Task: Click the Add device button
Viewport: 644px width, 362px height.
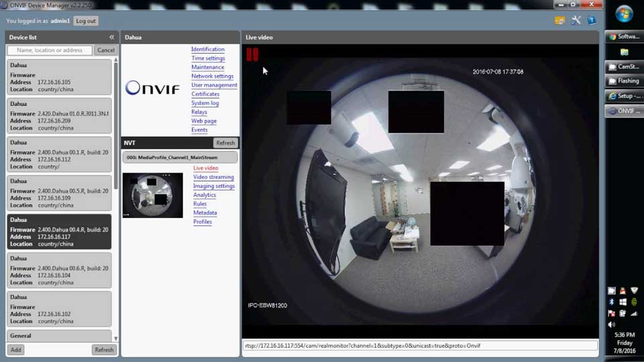Action: pos(15,350)
